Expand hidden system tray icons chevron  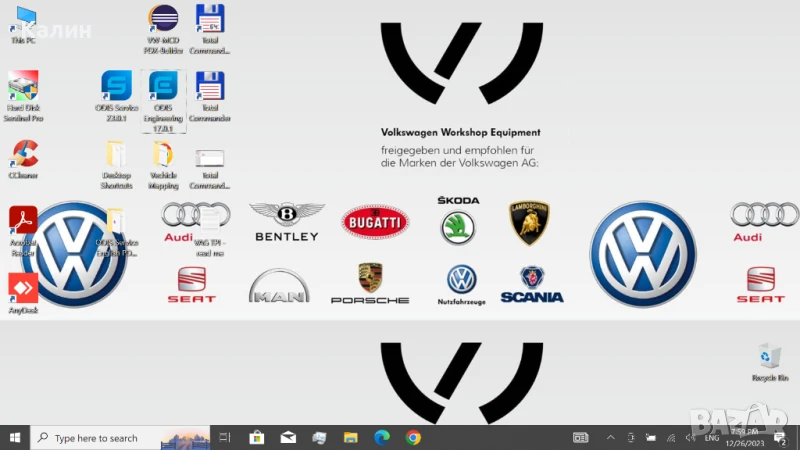click(610, 438)
